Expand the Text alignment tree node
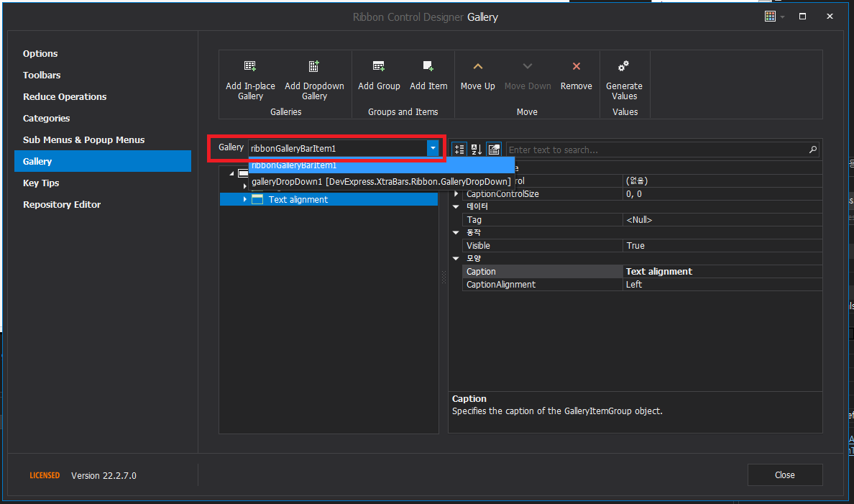The image size is (854, 504). click(x=245, y=199)
